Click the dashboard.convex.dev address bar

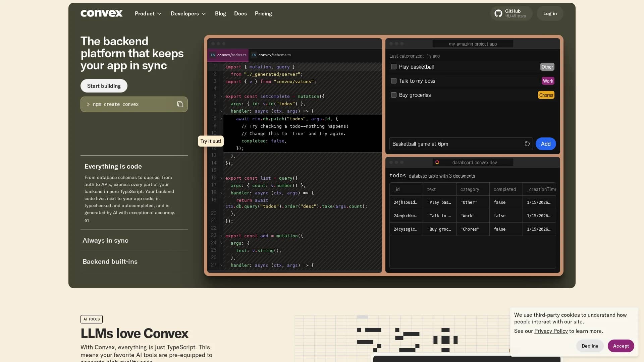point(473,162)
